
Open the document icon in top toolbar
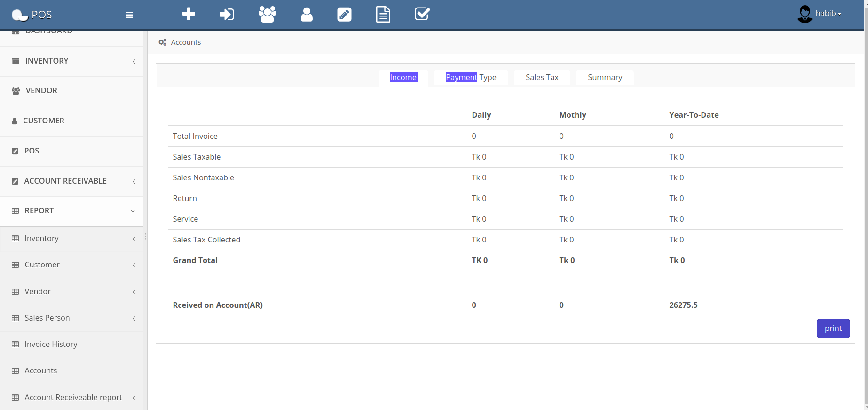point(383,14)
